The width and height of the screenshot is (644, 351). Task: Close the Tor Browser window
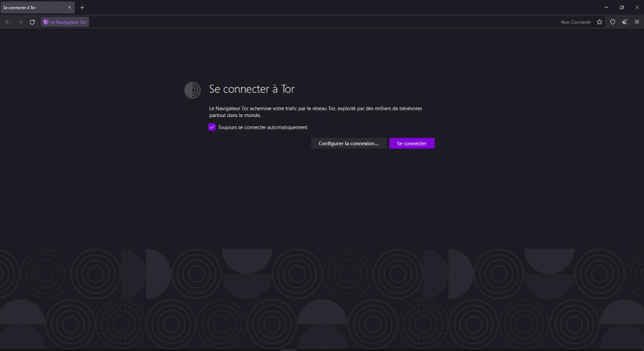click(x=637, y=8)
